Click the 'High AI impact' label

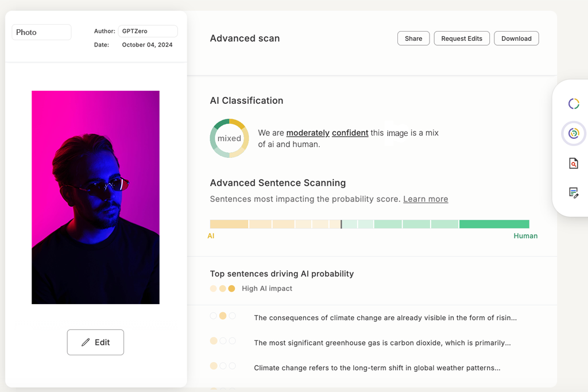[267, 289]
